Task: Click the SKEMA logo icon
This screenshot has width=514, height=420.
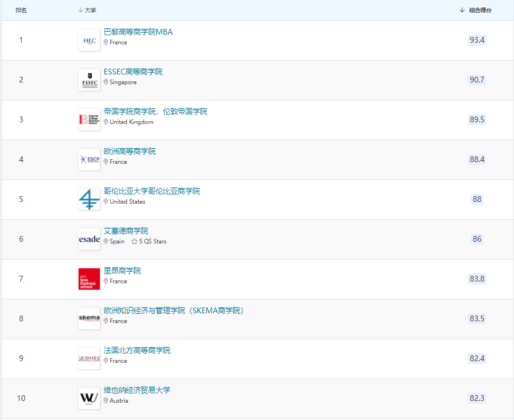Action: pos(89,319)
